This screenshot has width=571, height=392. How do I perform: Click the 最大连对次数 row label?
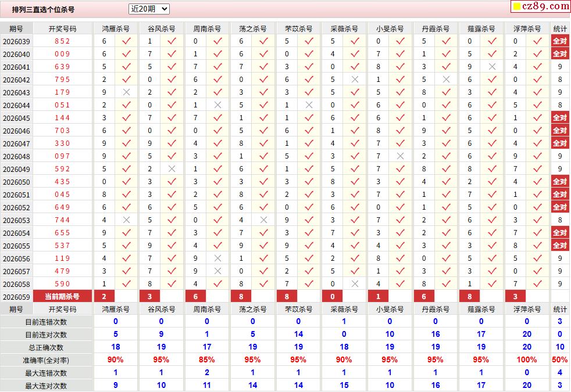pyautogui.click(x=46, y=386)
